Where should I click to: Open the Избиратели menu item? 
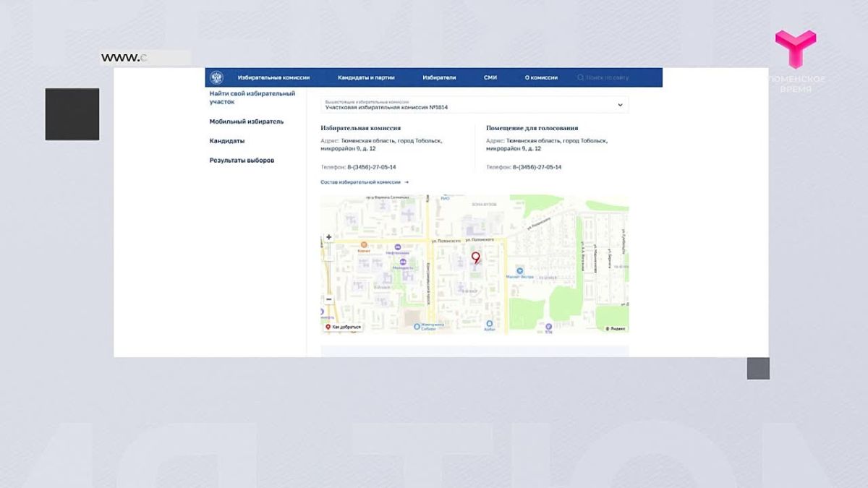pyautogui.click(x=439, y=77)
